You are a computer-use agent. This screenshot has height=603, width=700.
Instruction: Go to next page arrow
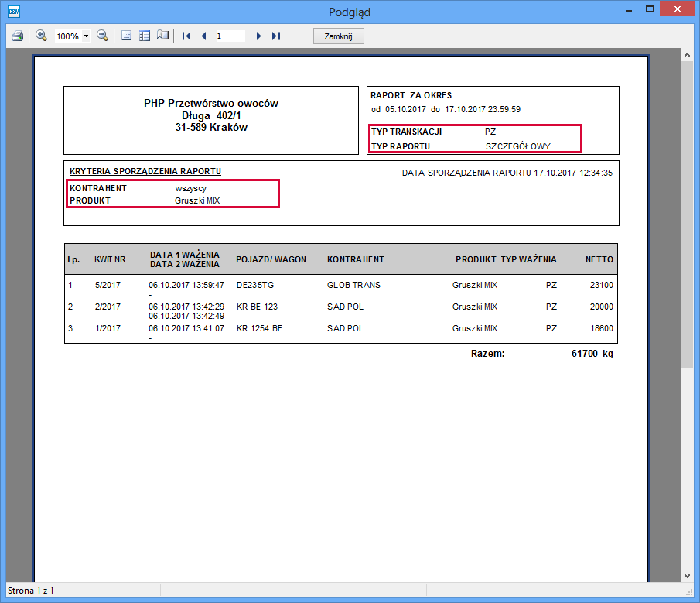pyautogui.click(x=259, y=36)
